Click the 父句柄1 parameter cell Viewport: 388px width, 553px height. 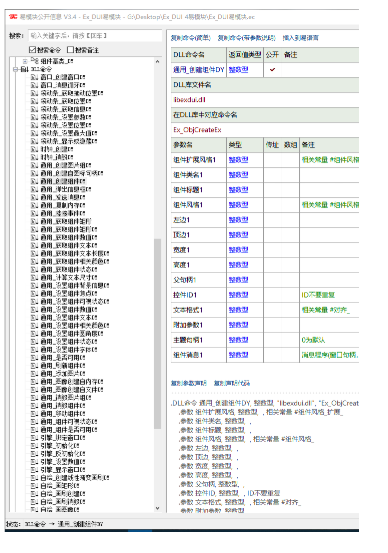(x=199, y=280)
